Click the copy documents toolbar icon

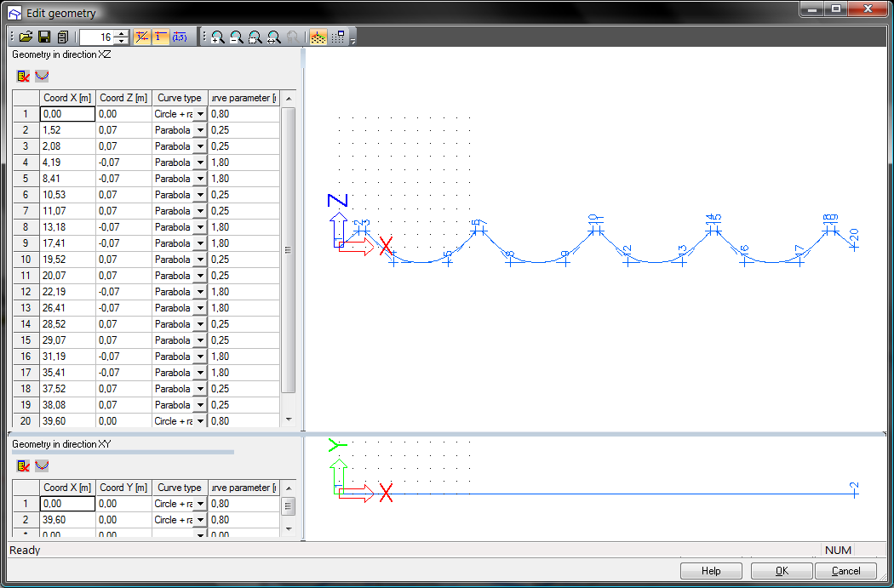pos(63,37)
